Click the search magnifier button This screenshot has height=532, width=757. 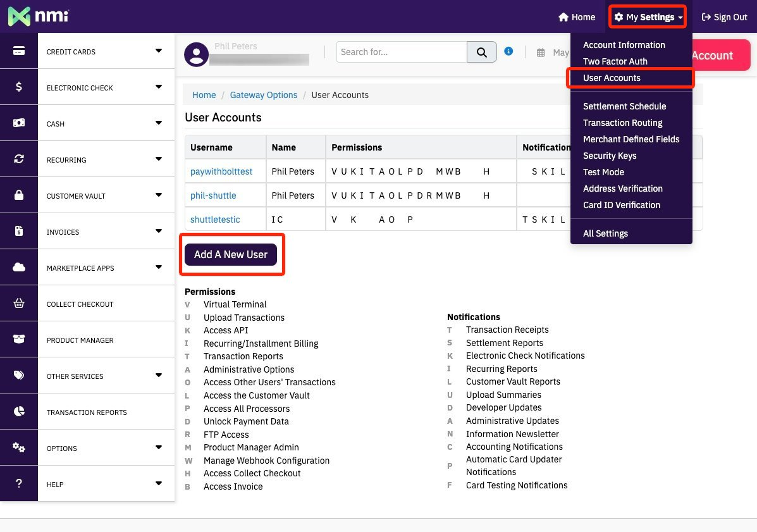(x=481, y=52)
